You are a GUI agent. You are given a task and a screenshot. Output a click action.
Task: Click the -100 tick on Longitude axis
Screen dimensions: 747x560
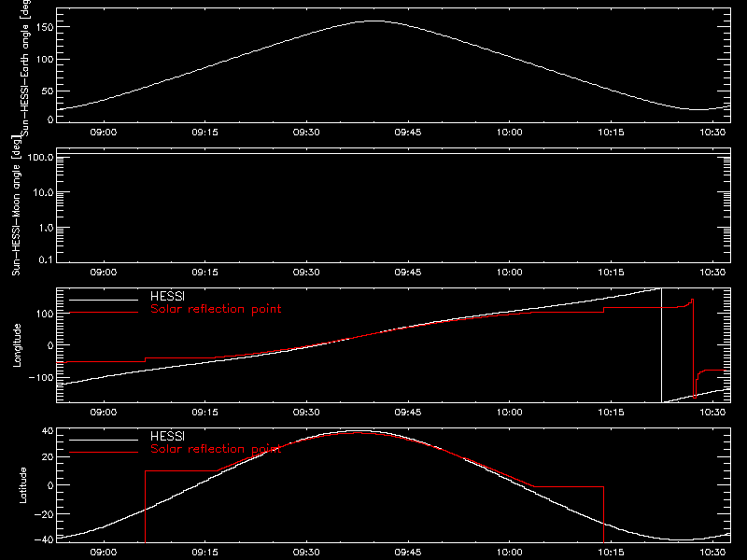pos(41,377)
